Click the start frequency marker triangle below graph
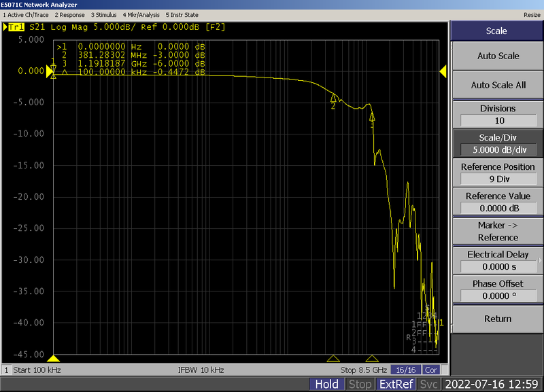Screen dimensions: 544x392 pos(54,359)
